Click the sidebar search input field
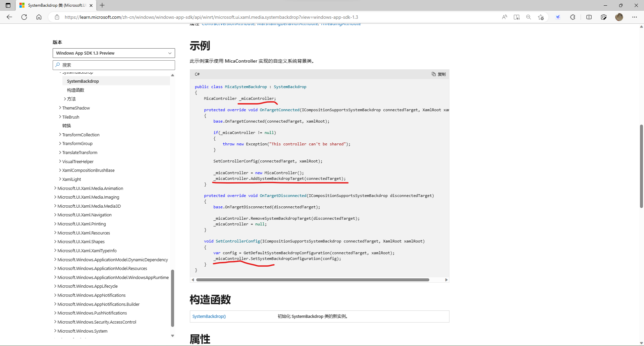The image size is (644, 346). pos(114,65)
